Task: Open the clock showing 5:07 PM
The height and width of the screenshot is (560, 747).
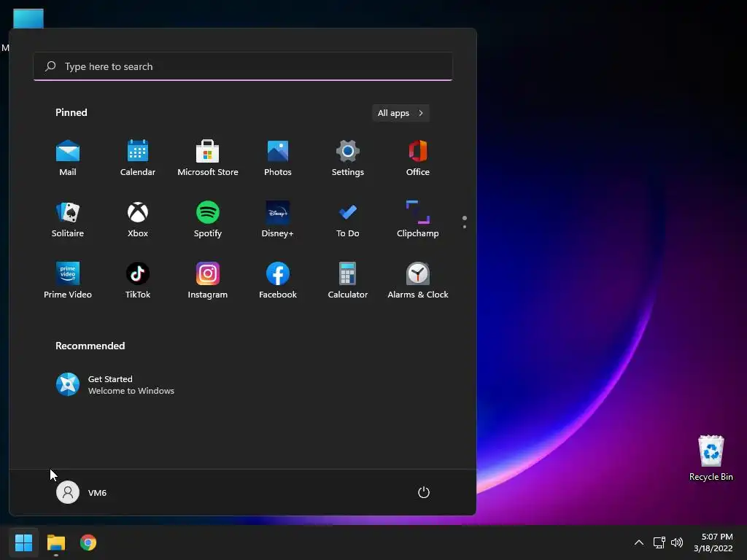Action: [x=713, y=542]
